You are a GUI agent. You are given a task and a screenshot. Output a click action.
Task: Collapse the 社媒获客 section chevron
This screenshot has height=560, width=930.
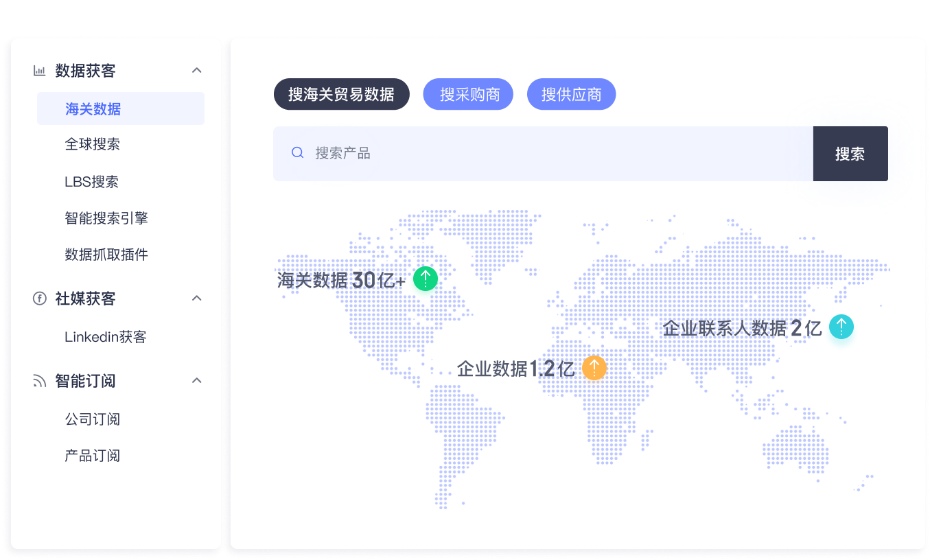click(197, 299)
